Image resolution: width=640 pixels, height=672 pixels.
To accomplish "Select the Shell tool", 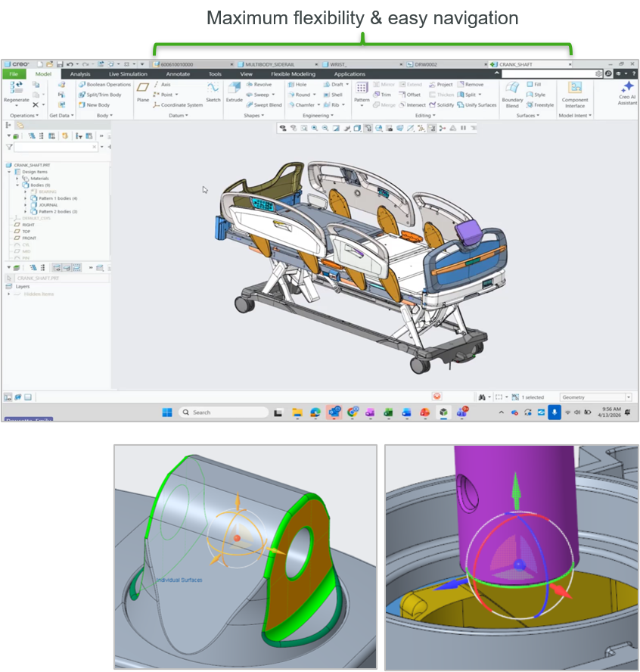I will coord(333,95).
